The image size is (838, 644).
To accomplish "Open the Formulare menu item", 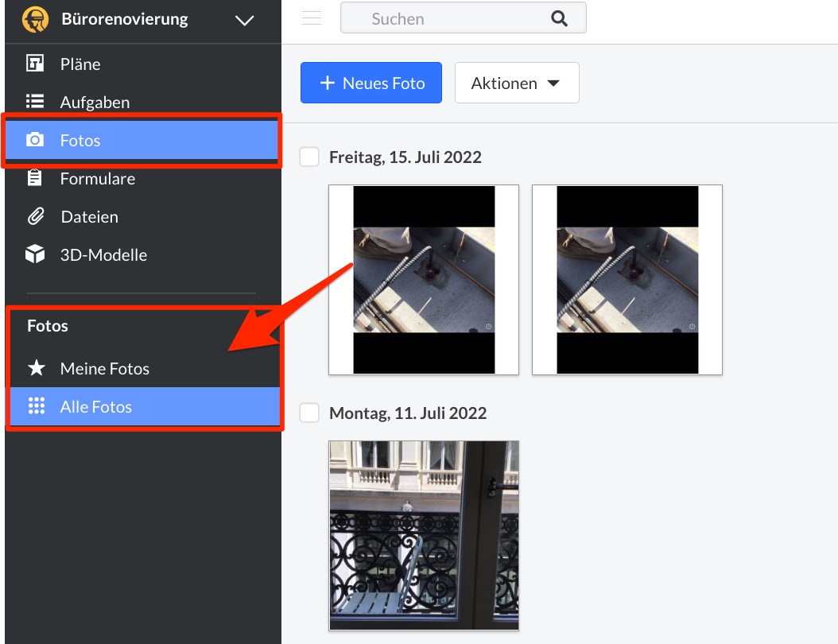I will 97,179.
